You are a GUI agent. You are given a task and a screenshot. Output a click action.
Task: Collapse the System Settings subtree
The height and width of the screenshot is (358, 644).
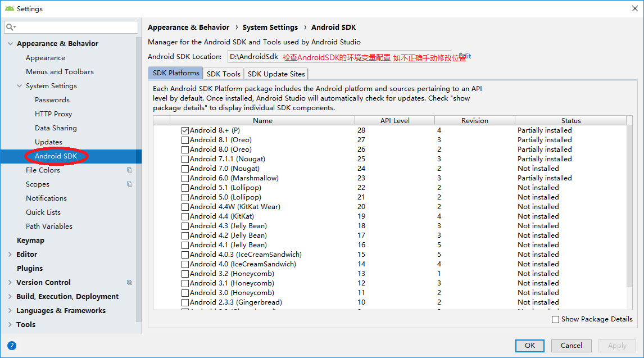click(19, 86)
